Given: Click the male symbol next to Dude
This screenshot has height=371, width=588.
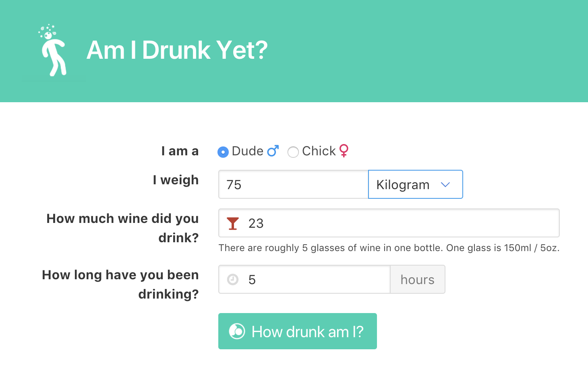Looking at the screenshot, I should click(272, 150).
